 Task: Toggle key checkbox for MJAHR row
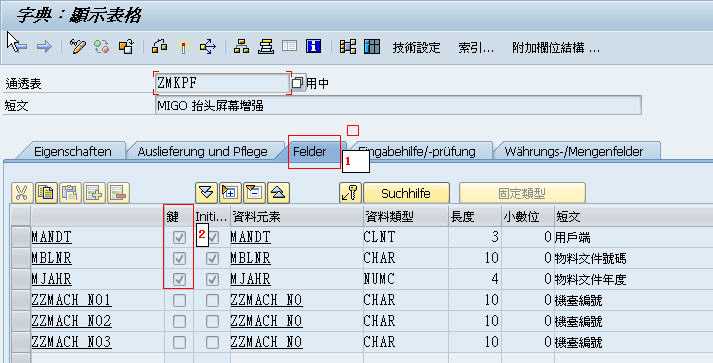pyautogui.click(x=179, y=279)
